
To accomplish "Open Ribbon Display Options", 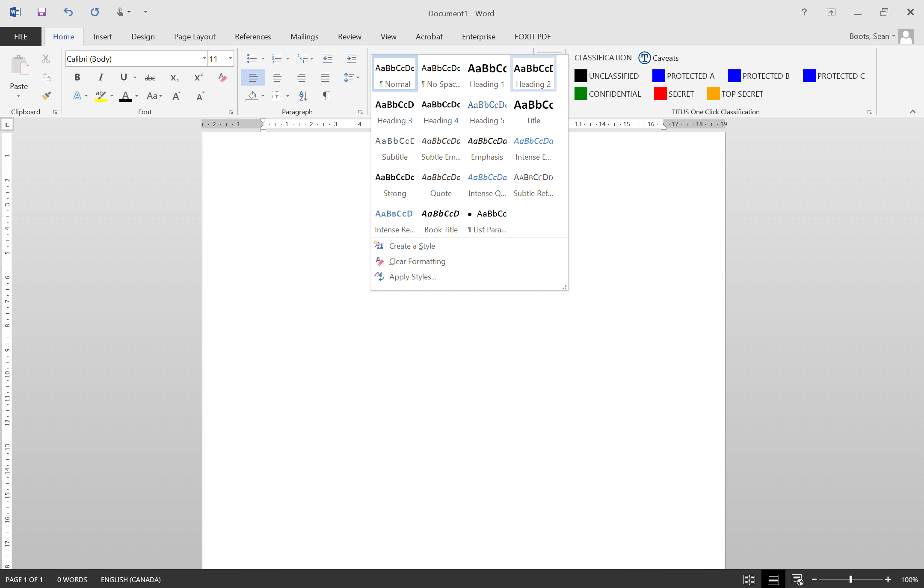I will point(831,12).
